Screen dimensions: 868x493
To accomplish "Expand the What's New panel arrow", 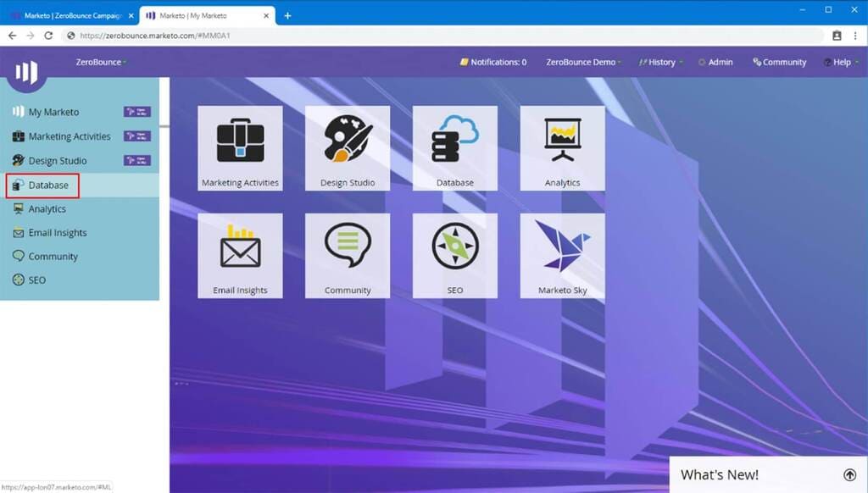I will (x=849, y=474).
